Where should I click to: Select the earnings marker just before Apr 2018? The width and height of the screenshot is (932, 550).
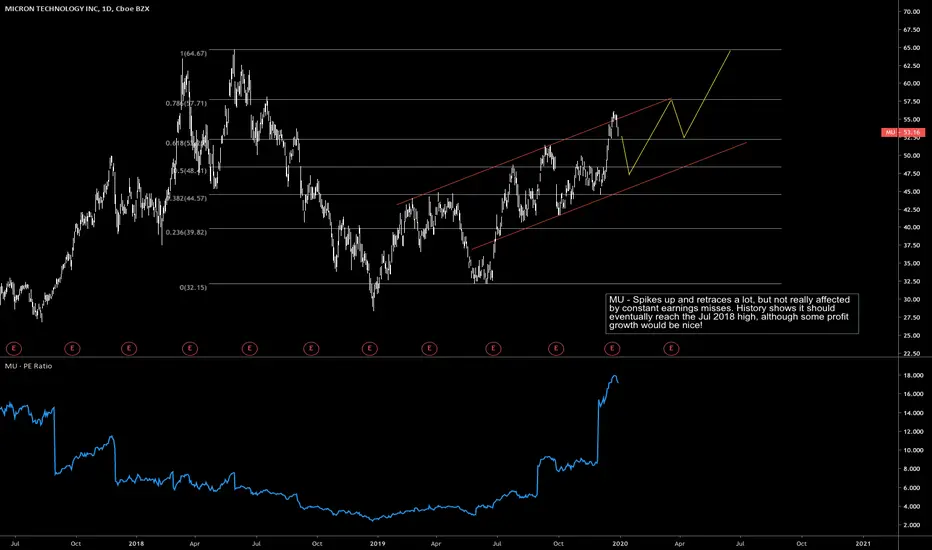tap(190, 348)
